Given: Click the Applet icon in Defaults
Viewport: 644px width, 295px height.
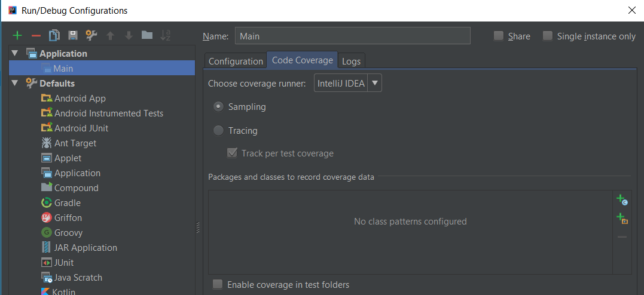Looking at the screenshot, I should tap(47, 158).
